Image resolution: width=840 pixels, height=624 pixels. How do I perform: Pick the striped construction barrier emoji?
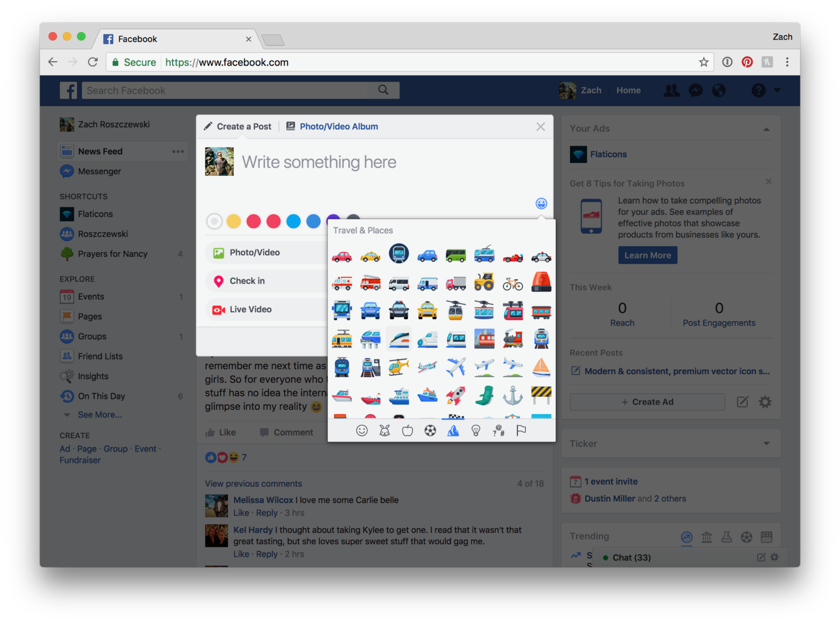541,395
